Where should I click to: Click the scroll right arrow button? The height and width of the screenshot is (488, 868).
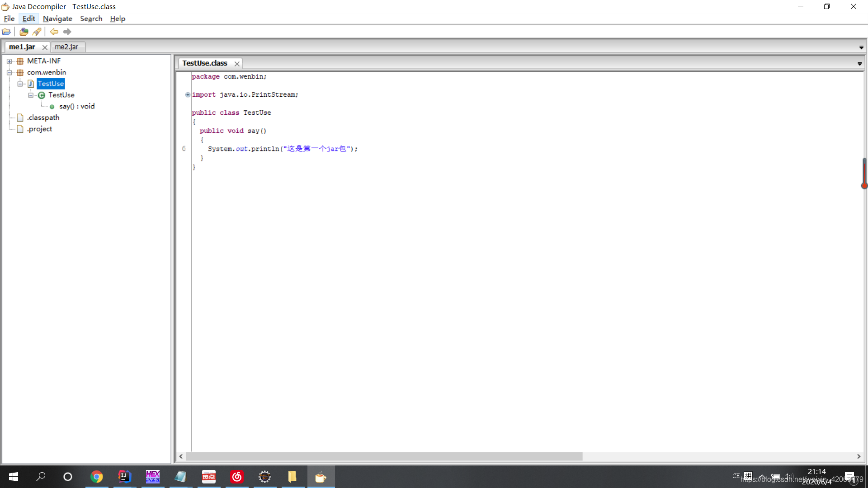859,456
